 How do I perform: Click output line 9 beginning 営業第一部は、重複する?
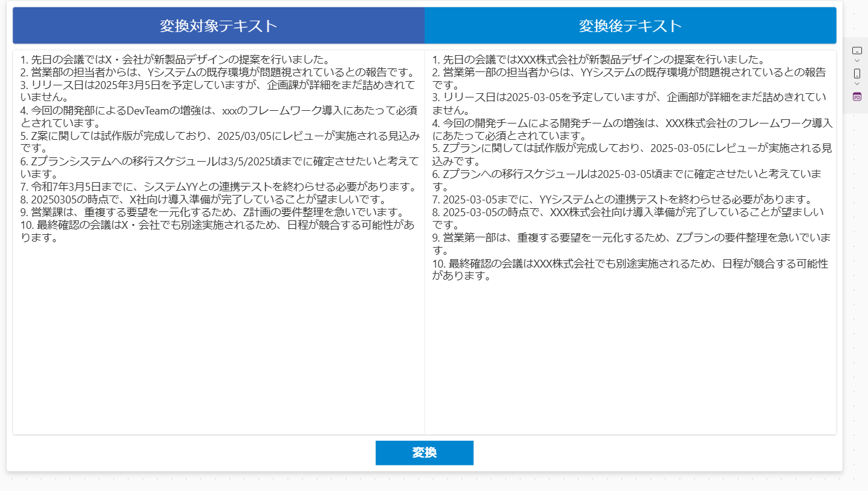[631, 243]
